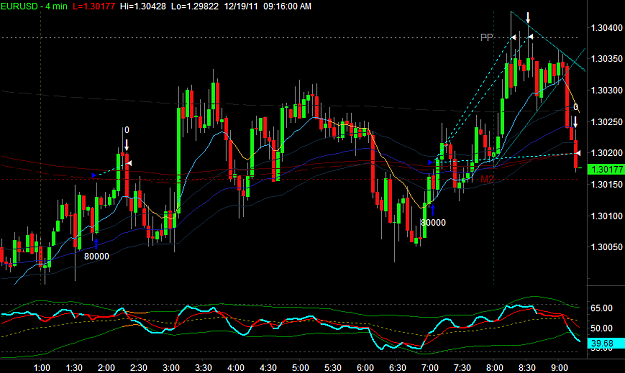Click the 6:30 time axis label
625x373 pixels.
pos(397,367)
